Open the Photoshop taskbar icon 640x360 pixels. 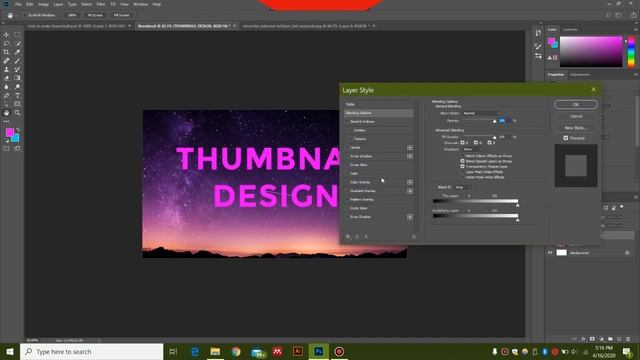[x=318, y=351]
